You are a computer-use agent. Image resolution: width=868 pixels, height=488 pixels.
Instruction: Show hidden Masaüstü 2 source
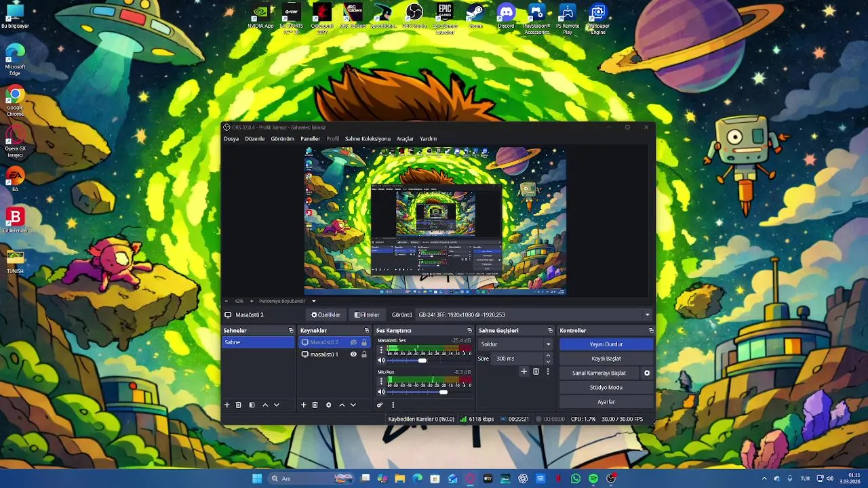click(353, 342)
